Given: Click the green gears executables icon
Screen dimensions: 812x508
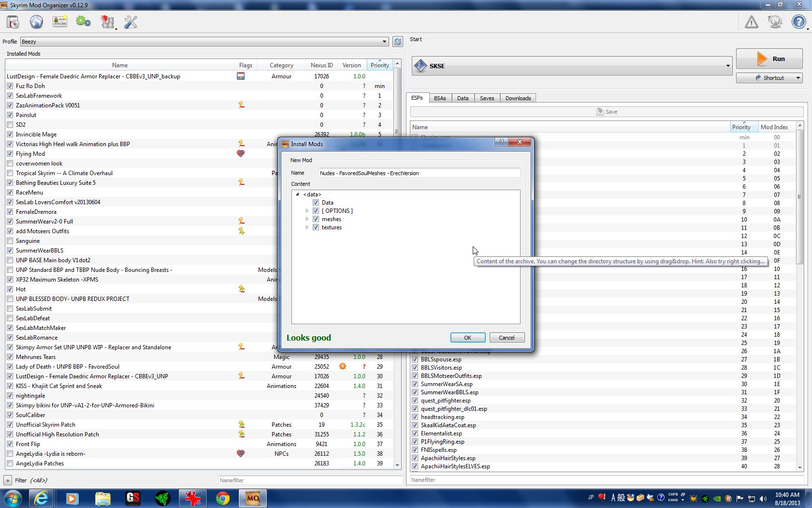Looking at the screenshot, I should 83,22.
